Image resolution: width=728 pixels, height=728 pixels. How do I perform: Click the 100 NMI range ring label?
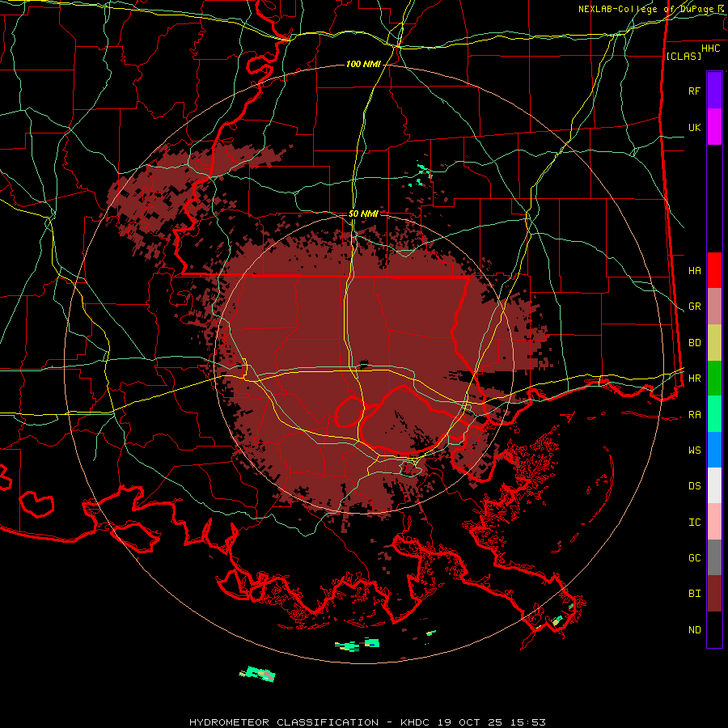363,64
